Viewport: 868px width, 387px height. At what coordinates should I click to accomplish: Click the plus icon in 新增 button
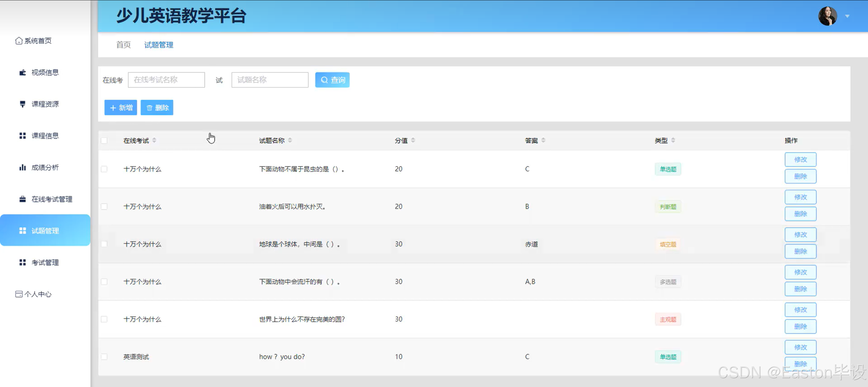coord(113,108)
